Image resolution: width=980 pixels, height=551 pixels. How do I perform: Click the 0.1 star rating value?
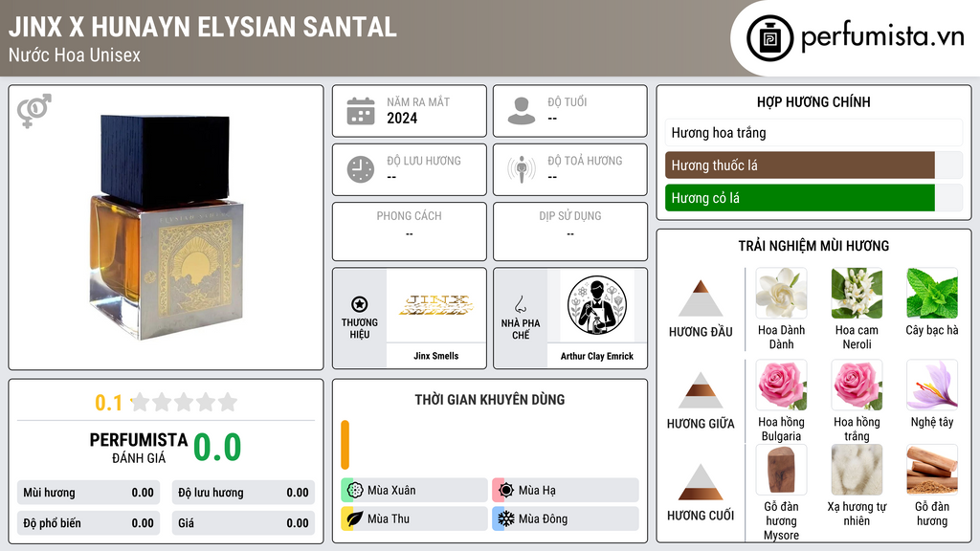[x=108, y=403]
